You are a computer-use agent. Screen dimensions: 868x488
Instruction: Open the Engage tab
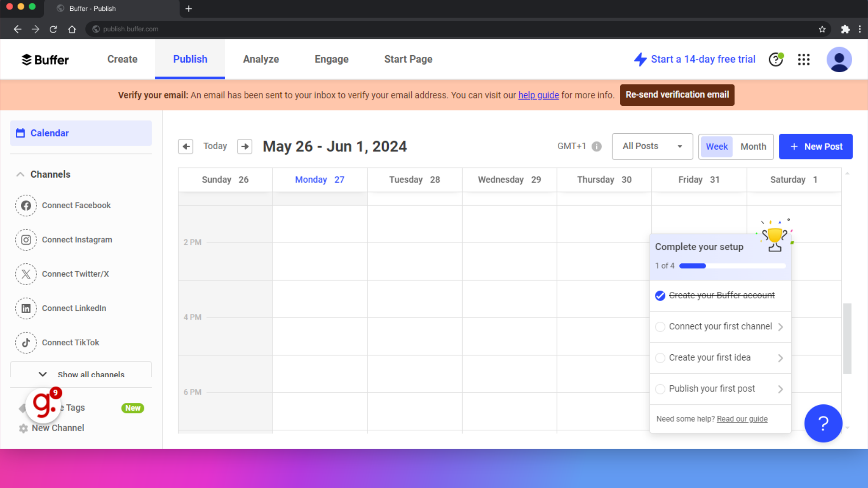point(331,59)
